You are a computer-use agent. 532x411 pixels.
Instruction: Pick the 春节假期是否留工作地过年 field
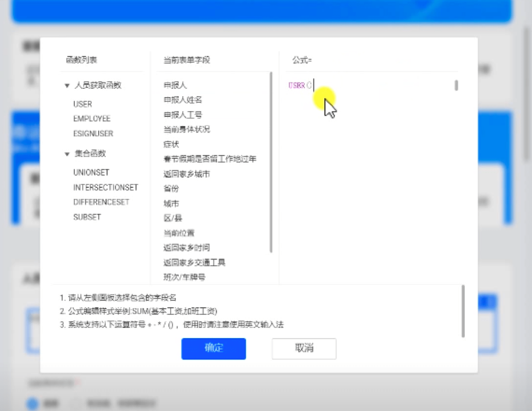click(x=210, y=159)
